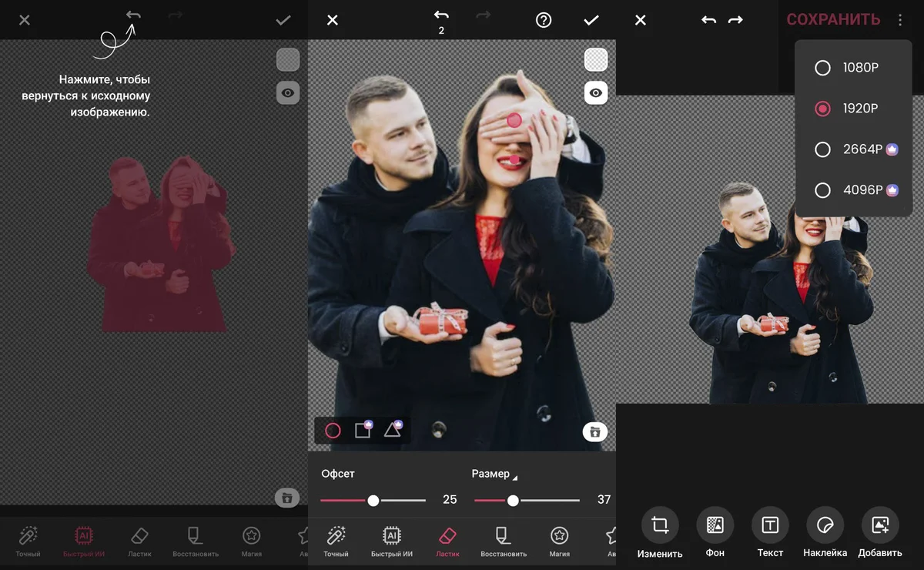This screenshot has width=924, height=570.
Task: Click the 'Офсет' value 25
Action: (x=450, y=500)
